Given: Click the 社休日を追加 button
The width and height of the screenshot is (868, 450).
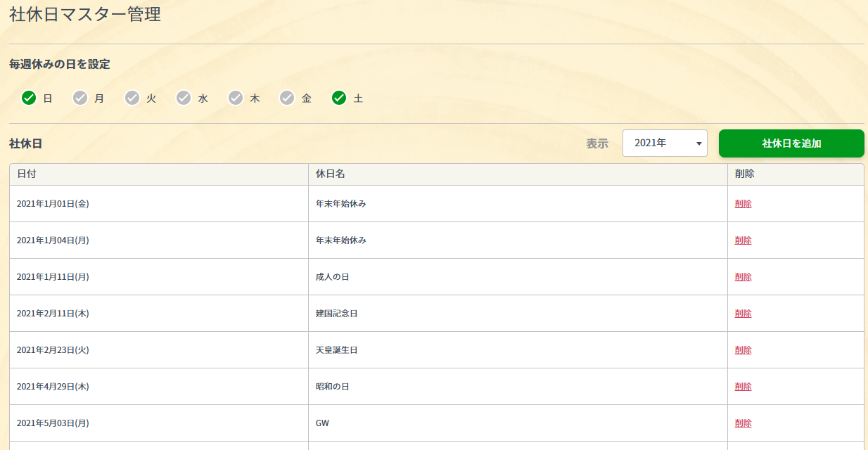Looking at the screenshot, I should (791, 143).
